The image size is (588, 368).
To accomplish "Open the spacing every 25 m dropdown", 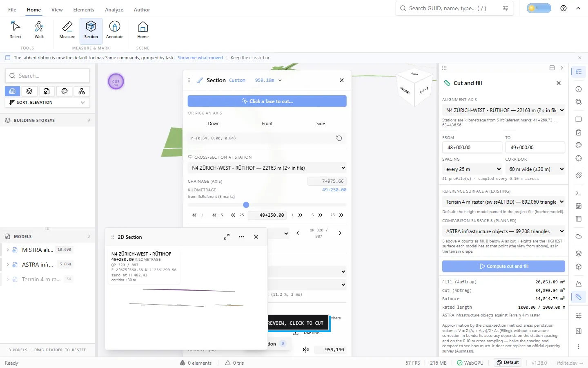I will 472,169.
